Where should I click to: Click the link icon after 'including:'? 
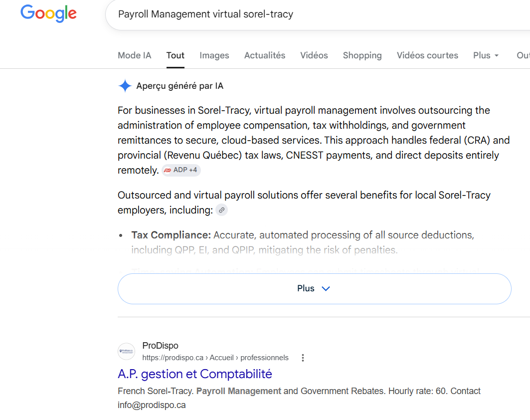222,210
